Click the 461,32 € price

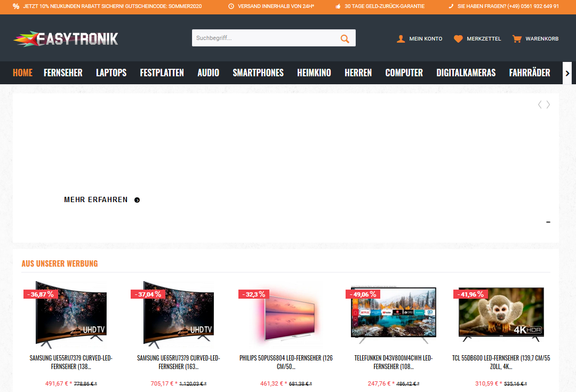pyautogui.click(x=274, y=383)
